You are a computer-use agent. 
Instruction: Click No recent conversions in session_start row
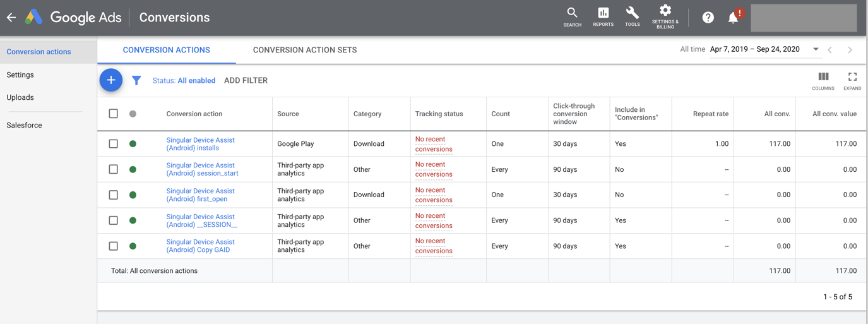click(x=434, y=169)
